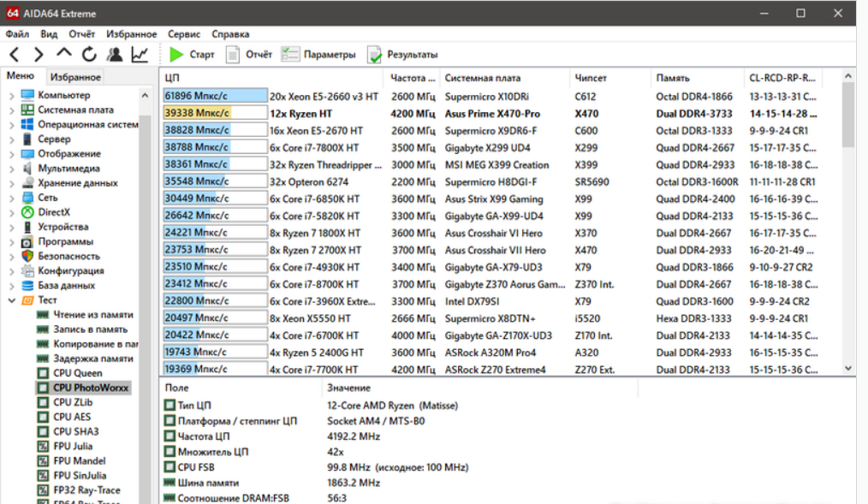
Task: Expand the Компьютер tree node
Action: [x=12, y=95]
